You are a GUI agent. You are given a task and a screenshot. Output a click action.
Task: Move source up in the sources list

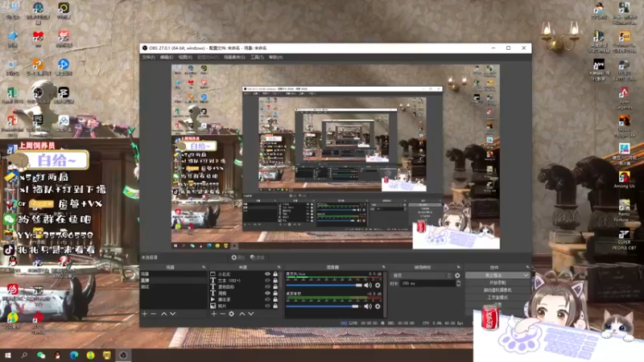242,314
